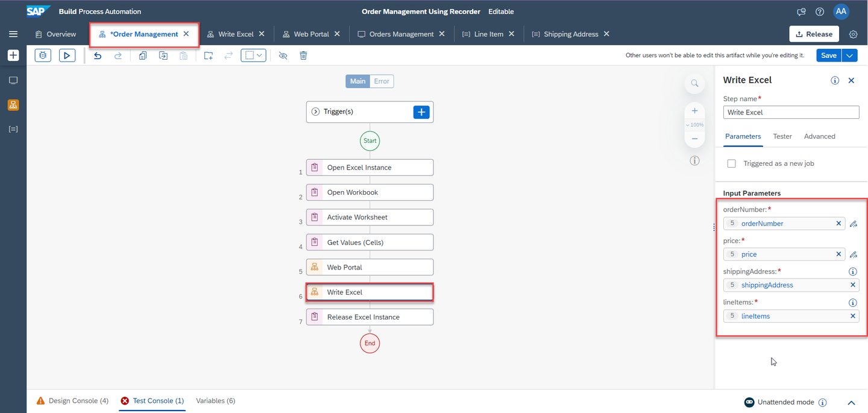The height and width of the screenshot is (413, 868).
Task: Clear the price parameter value
Action: pos(838,254)
